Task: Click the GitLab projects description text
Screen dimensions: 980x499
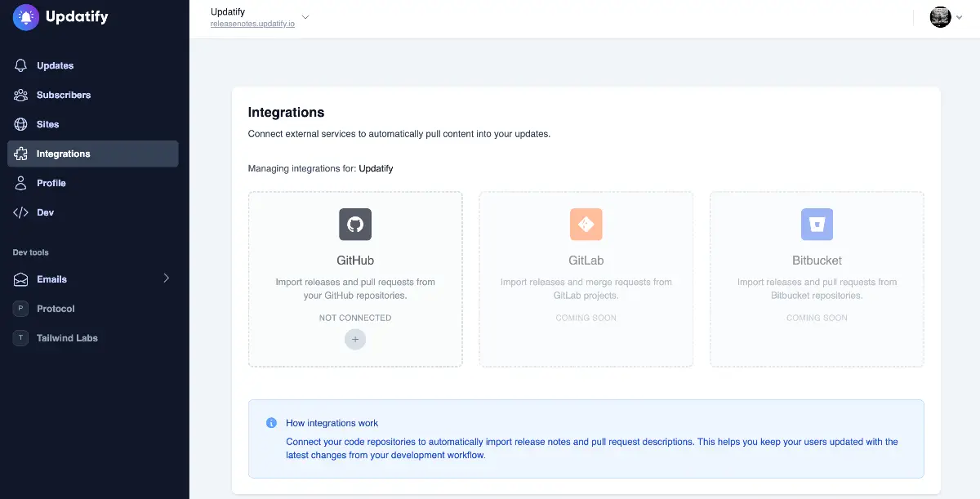Action: (586, 288)
